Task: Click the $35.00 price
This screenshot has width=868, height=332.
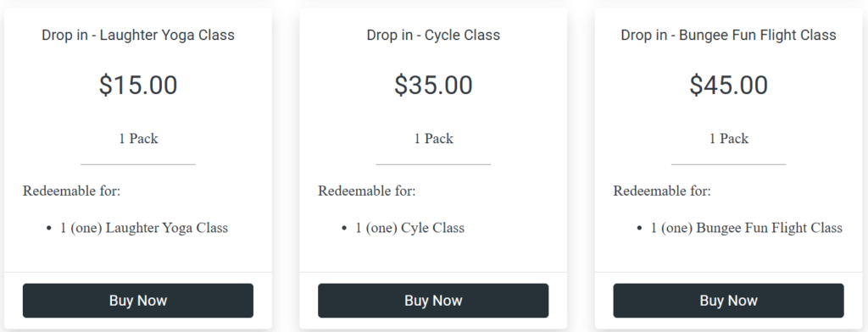Action: pos(433,86)
